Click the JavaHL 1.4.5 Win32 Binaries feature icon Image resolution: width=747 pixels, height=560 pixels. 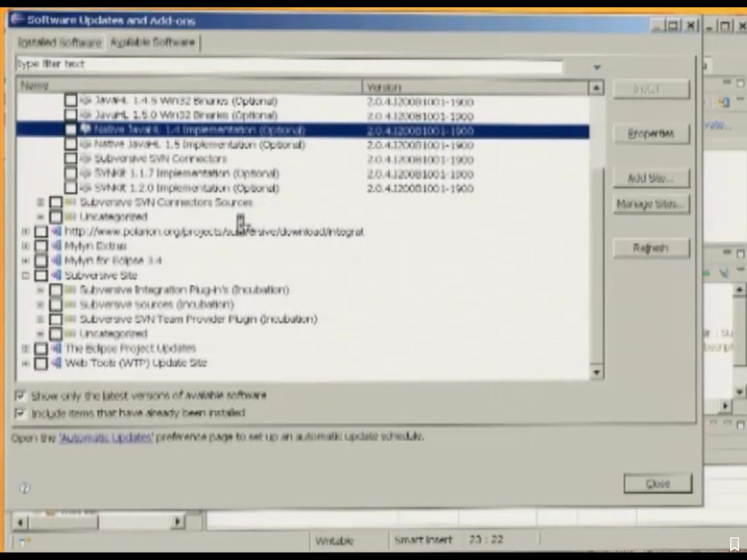coord(86,101)
